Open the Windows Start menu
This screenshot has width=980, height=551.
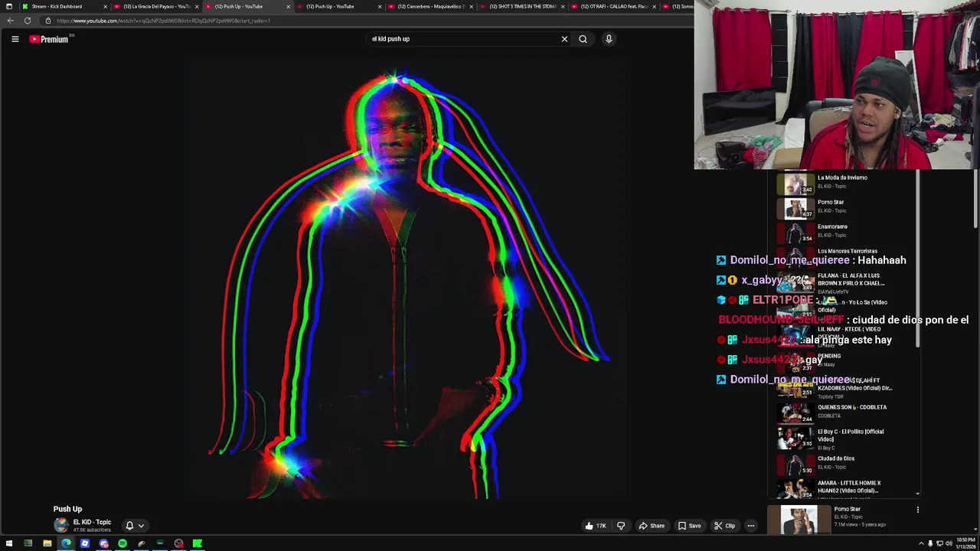8,543
